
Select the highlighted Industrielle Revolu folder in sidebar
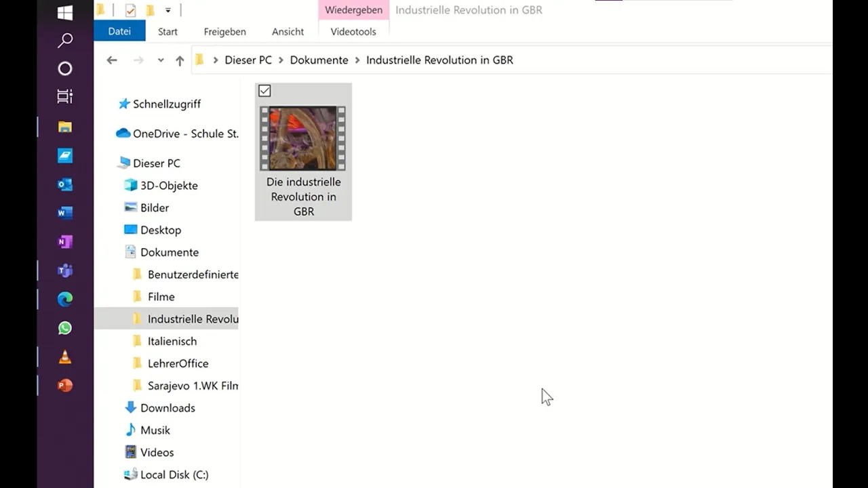166,319
